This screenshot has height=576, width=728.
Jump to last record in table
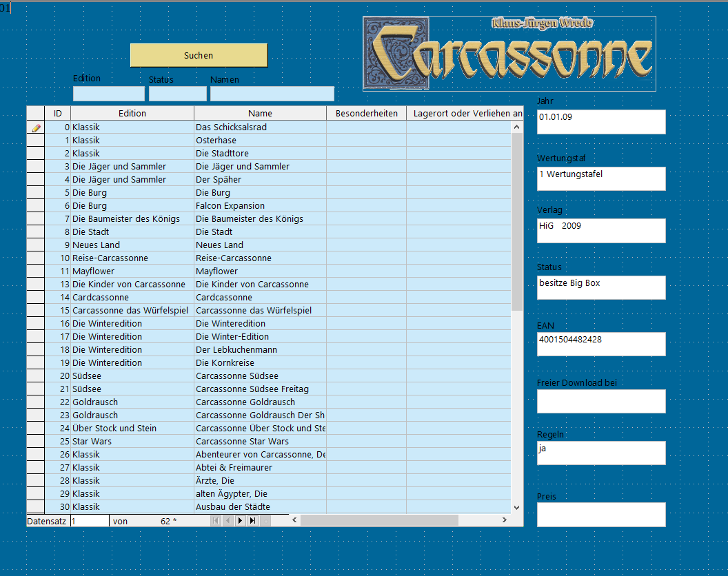click(252, 521)
